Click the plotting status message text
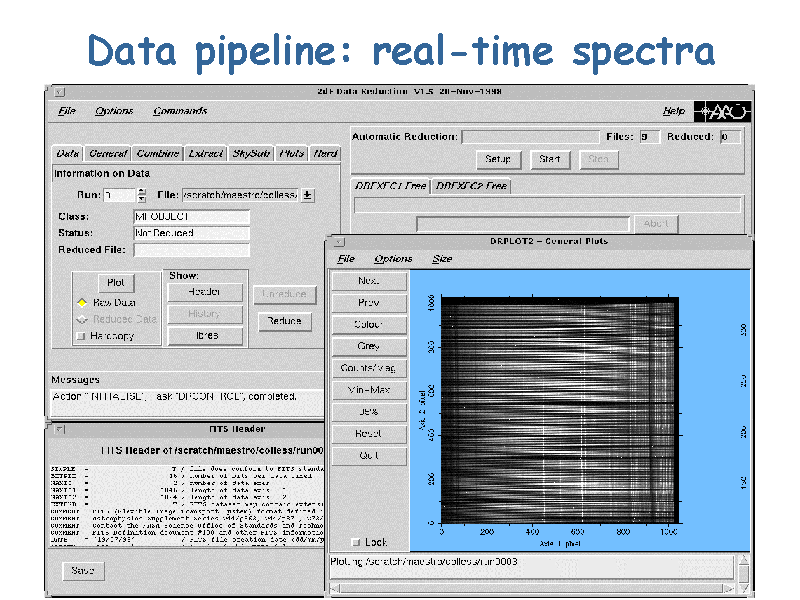The height and width of the screenshot is (600, 800). click(x=424, y=562)
